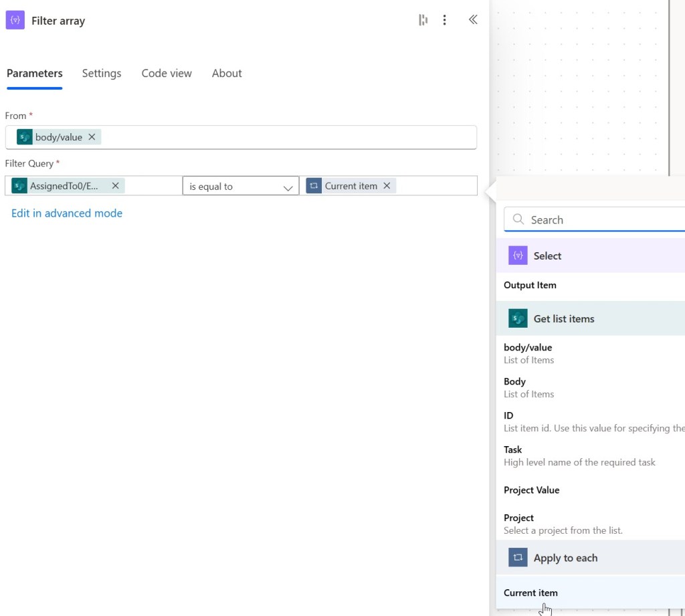Switch to the Settings tab
The width and height of the screenshot is (685, 616).
102,74
